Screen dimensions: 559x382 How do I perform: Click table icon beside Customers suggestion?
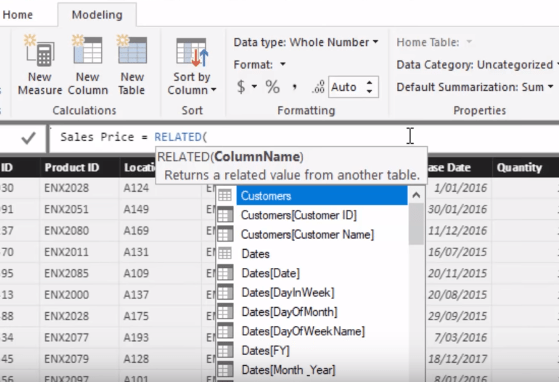pyautogui.click(x=225, y=195)
